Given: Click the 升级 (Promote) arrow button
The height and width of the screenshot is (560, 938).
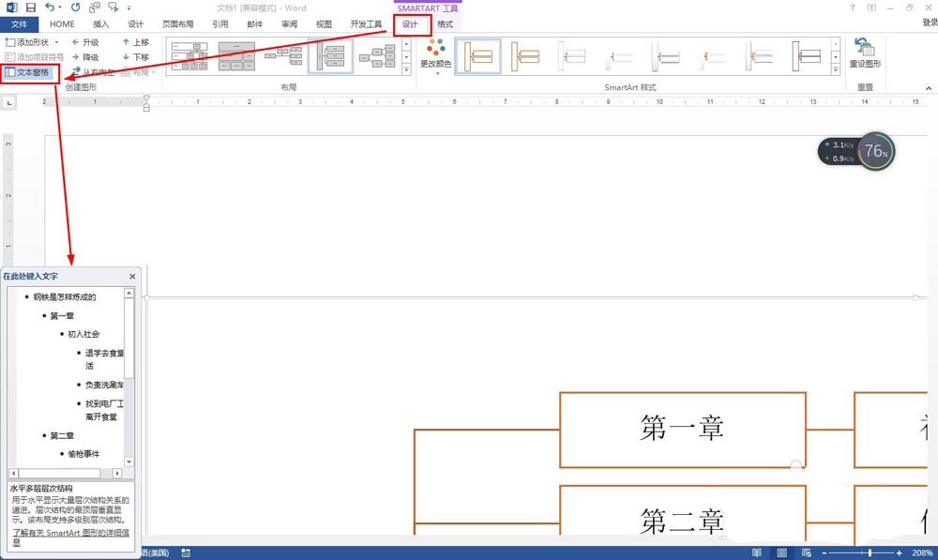Looking at the screenshot, I should click(x=84, y=42).
